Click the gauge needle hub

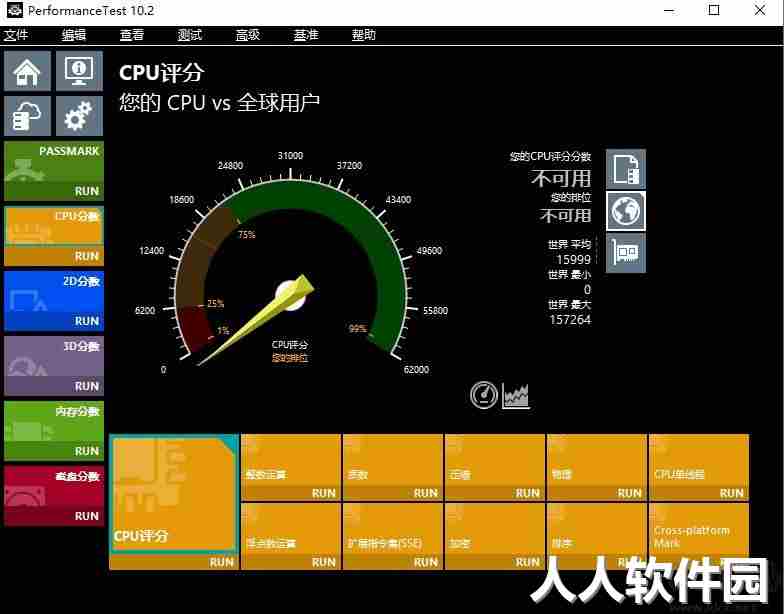pos(290,296)
